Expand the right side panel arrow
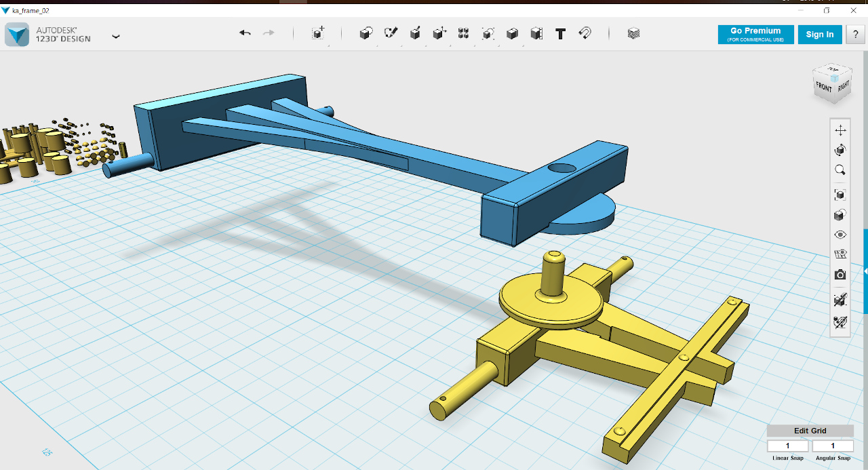 coord(865,271)
